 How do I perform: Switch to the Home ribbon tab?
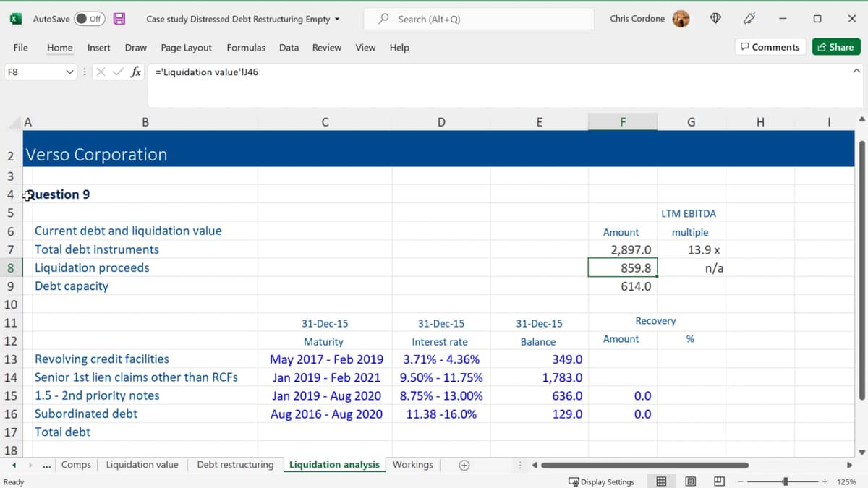[x=60, y=48]
